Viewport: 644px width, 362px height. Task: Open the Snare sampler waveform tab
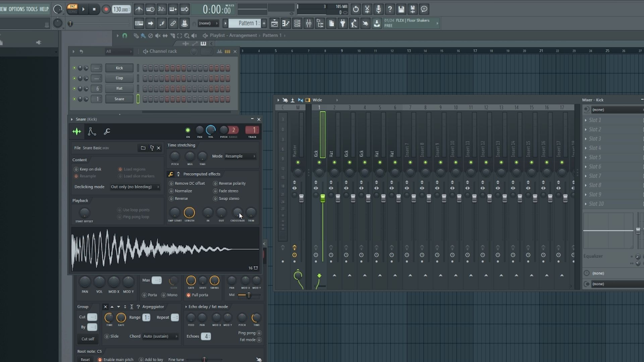click(x=77, y=131)
